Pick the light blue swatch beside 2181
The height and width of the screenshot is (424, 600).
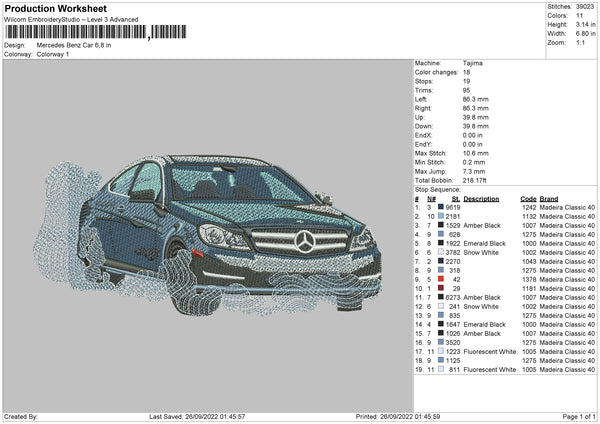[x=441, y=217]
